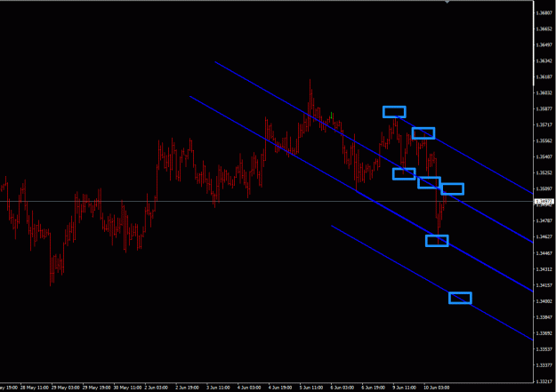The width and height of the screenshot is (556, 392).
Task: Click the 10 Jun 03:00 time label
Action: pos(436,388)
